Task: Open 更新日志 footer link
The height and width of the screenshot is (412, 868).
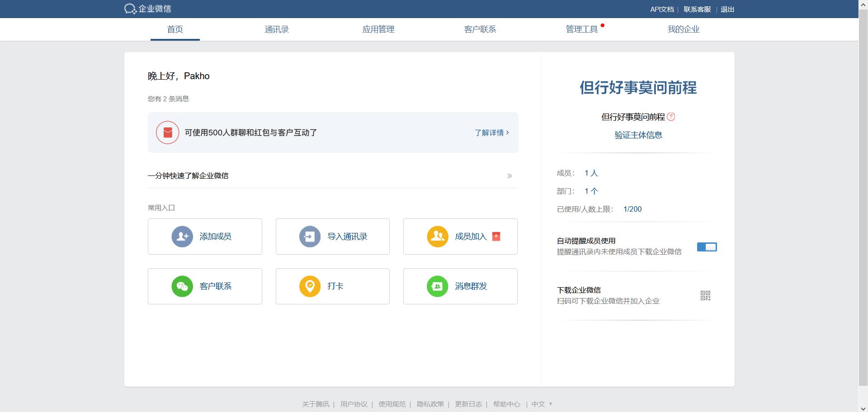Action: pyautogui.click(x=468, y=404)
